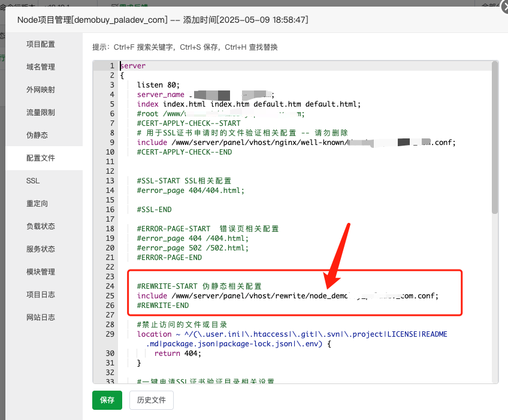Click the green 保存 button
The image size is (508, 420).
point(107,400)
